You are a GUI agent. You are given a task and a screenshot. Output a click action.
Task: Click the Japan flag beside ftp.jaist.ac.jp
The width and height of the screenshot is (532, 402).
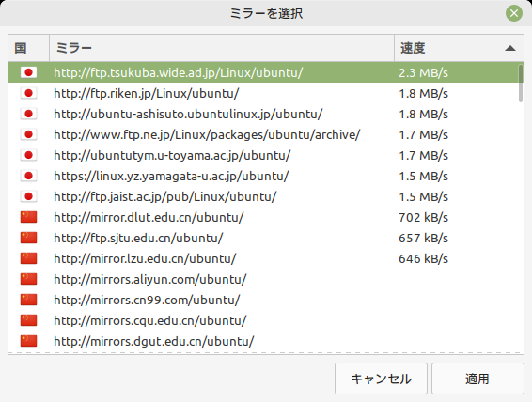point(28,196)
